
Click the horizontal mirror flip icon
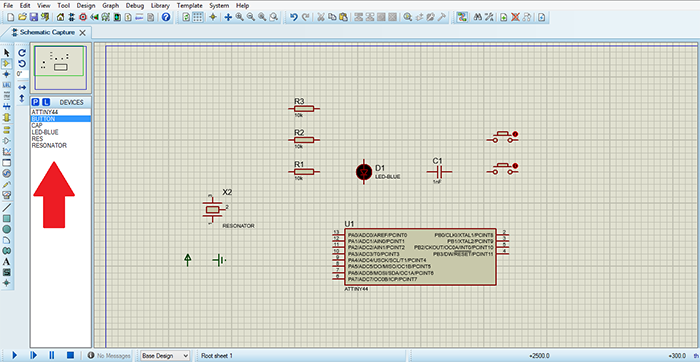click(22, 87)
